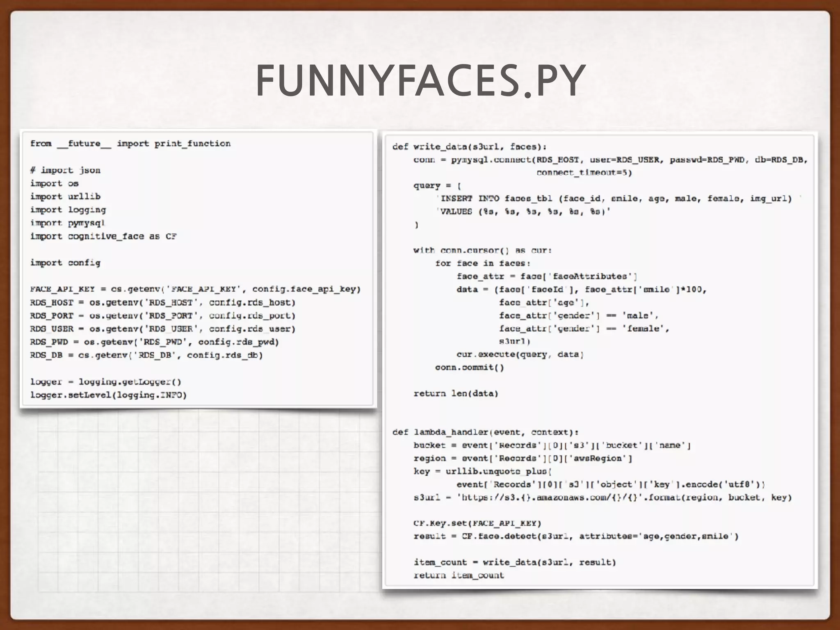The image size is (840, 630).
Task: Select the 'import config' line
Action: [65, 262]
